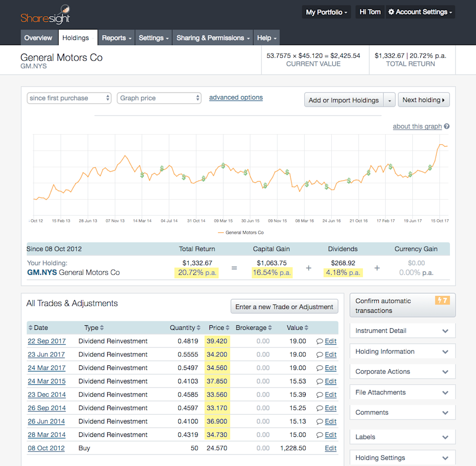Screen dimensions: 476x466
Task: Open the 26 Sep 2014 trade date link
Action: 47,408
